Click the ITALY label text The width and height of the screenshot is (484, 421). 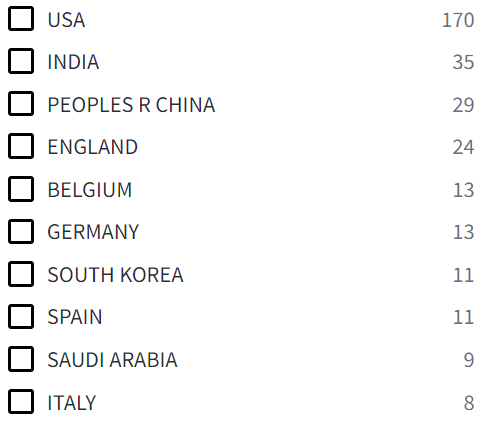point(72,403)
